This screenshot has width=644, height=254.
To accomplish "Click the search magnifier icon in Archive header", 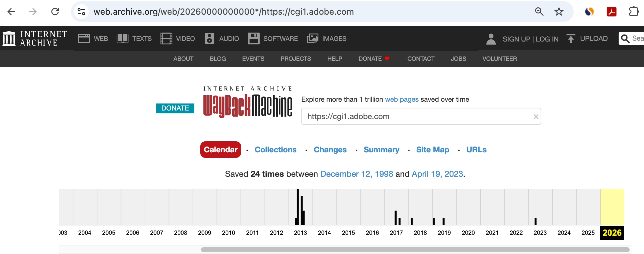I will [625, 38].
